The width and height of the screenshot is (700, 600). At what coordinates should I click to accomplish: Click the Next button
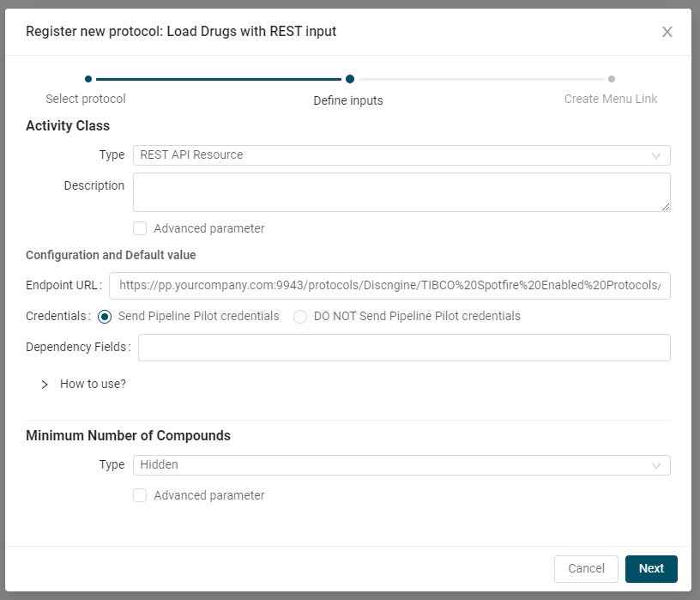pyautogui.click(x=651, y=569)
